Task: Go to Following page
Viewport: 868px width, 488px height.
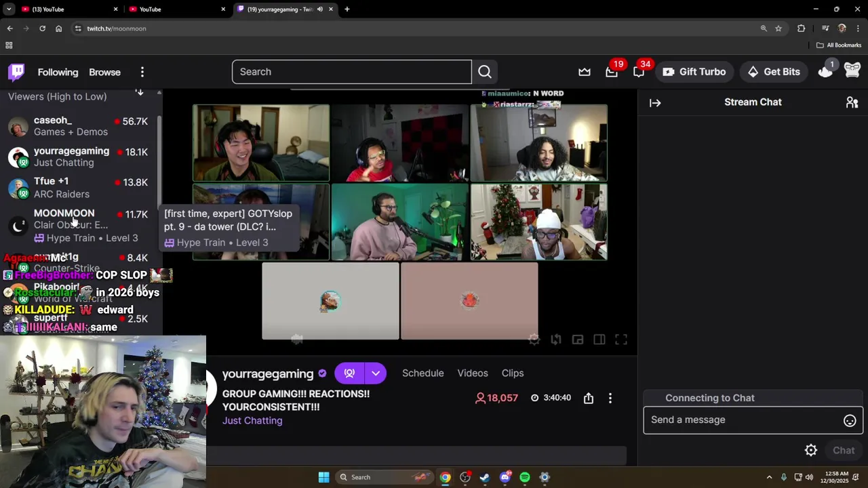Action: click(58, 72)
